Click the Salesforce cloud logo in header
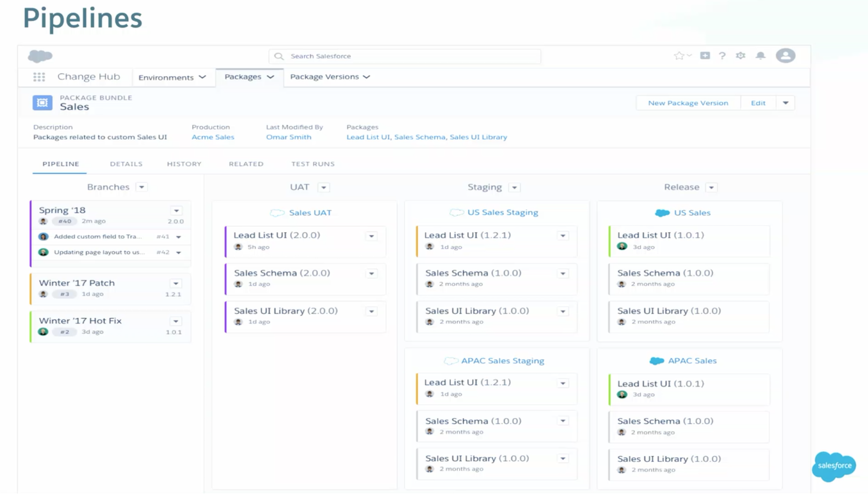This screenshot has width=868, height=494. [x=40, y=56]
